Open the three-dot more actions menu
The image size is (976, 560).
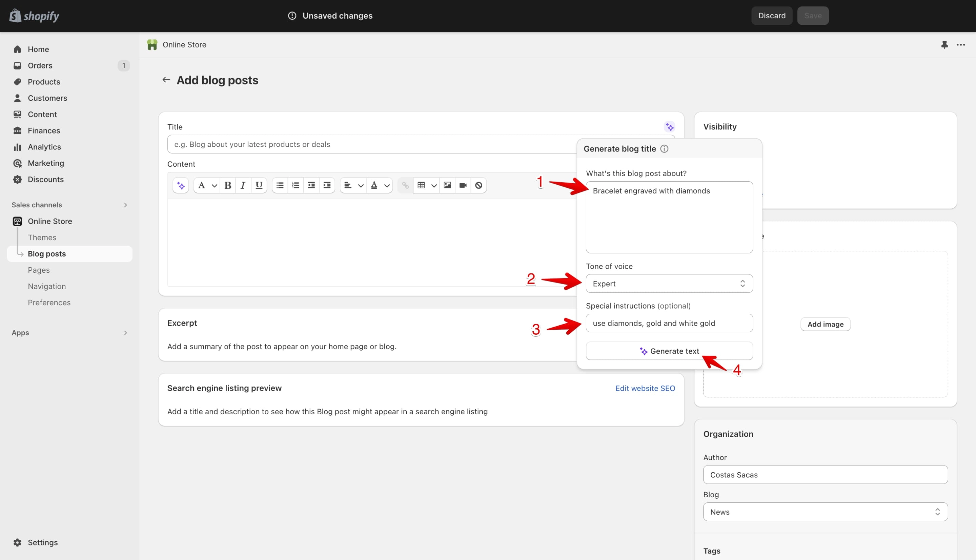pos(961,45)
